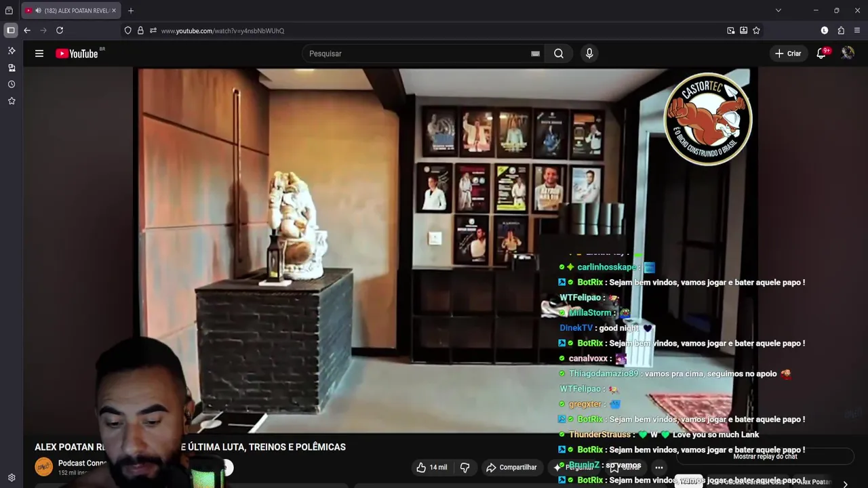Click the install/save page icon in address bar
The image size is (868, 488).
(743, 30)
